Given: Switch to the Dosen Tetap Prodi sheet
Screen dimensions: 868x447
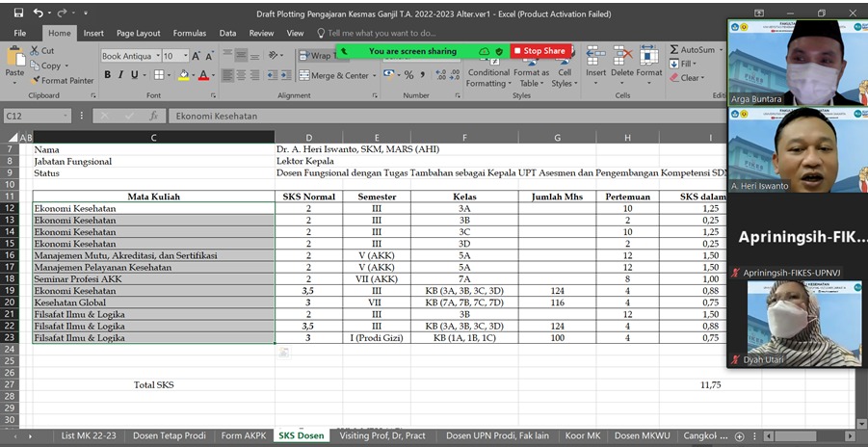Looking at the screenshot, I should pos(169,435).
